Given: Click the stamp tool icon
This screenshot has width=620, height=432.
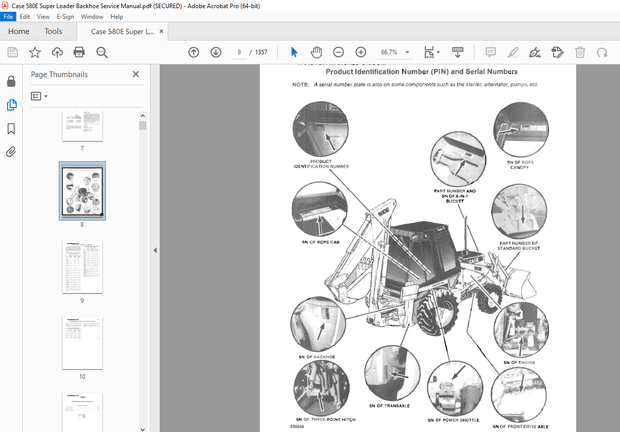Looking at the screenshot, I should [558, 52].
